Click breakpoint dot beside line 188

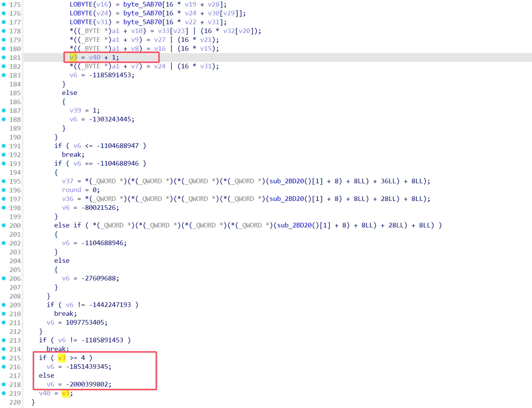point(4,119)
